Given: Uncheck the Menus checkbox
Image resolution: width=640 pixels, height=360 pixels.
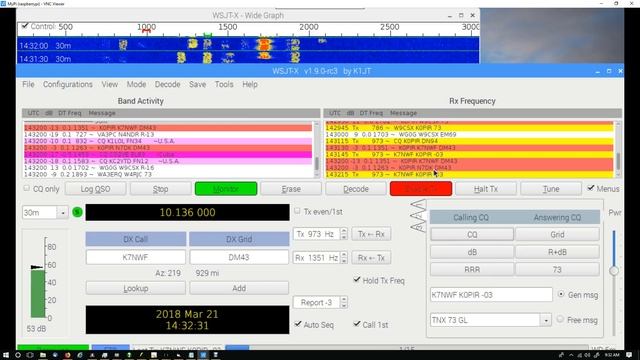Looking at the screenshot, I should (x=591, y=188).
